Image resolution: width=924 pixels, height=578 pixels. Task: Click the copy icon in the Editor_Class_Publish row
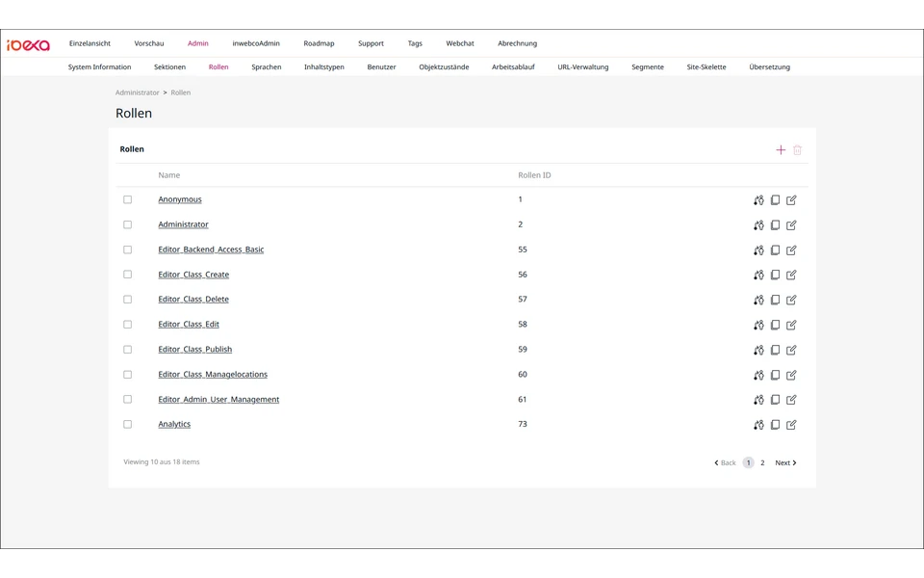(x=775, y=351)
